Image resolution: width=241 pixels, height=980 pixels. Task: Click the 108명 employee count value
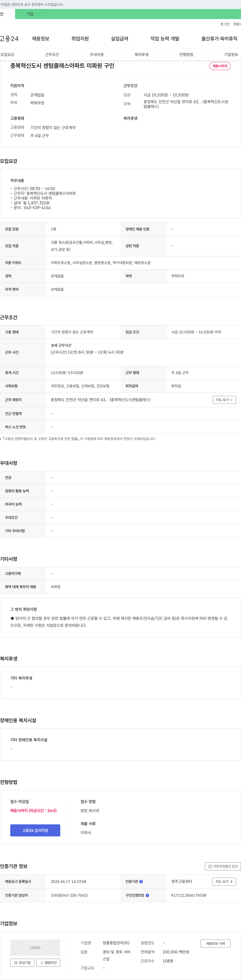tap(168, 961)
